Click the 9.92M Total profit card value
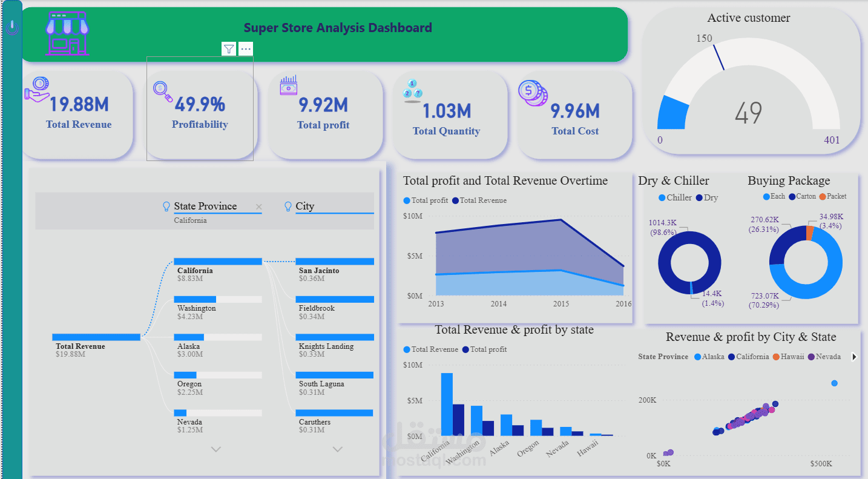868x479 pixels. 323,105
